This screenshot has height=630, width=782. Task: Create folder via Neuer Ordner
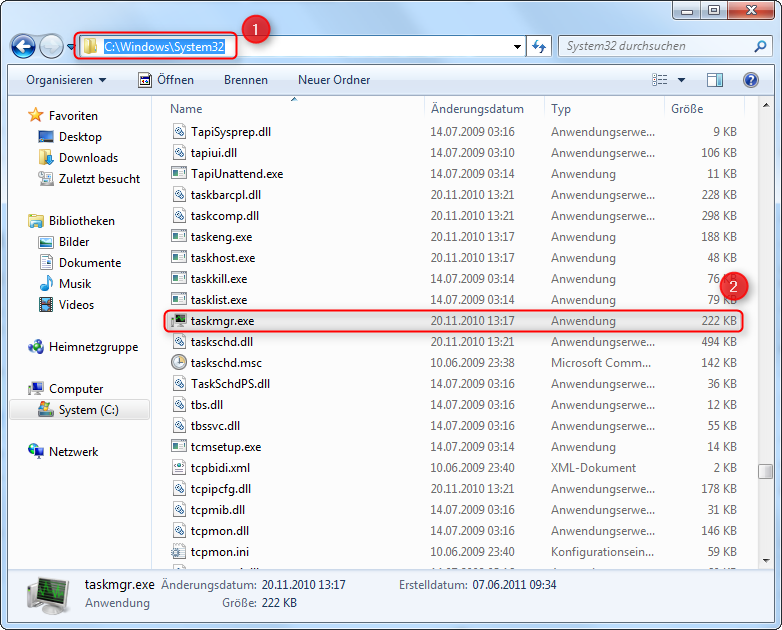[334, 80]
